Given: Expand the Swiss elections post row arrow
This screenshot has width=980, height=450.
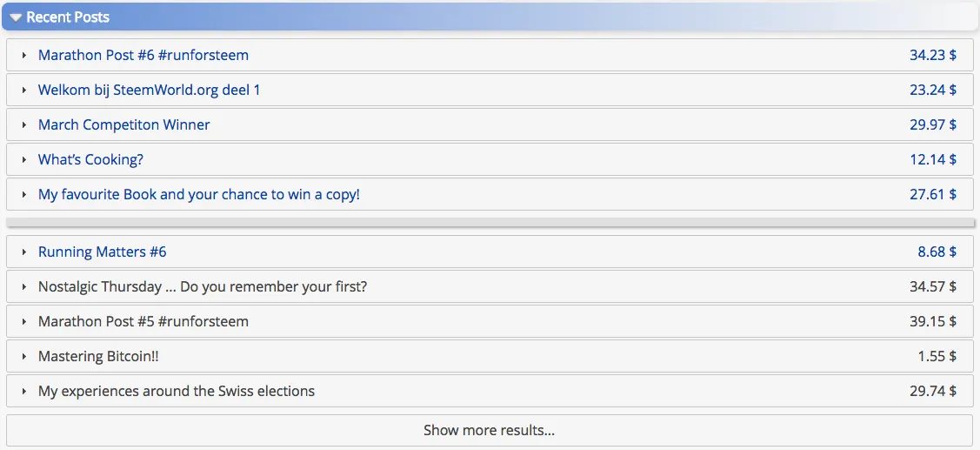Looking at the screenshot, I should 24,392.
